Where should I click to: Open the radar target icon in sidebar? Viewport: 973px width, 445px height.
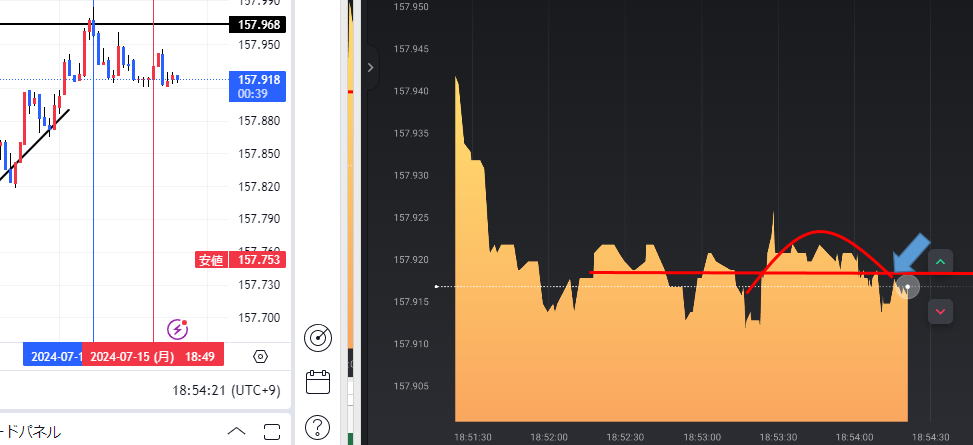[318, 339]
